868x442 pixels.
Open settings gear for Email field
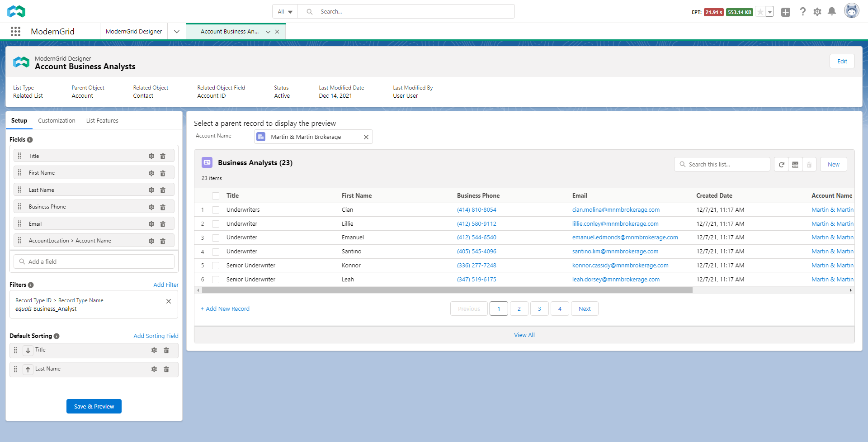click(151, 224)
